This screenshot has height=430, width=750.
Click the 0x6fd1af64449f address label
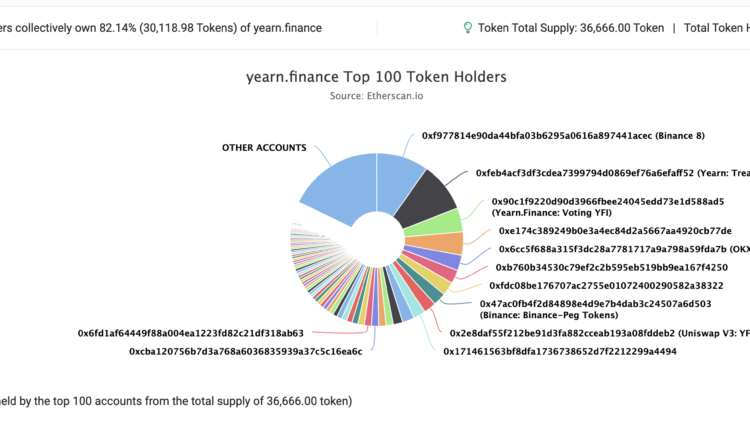[190, 333]
